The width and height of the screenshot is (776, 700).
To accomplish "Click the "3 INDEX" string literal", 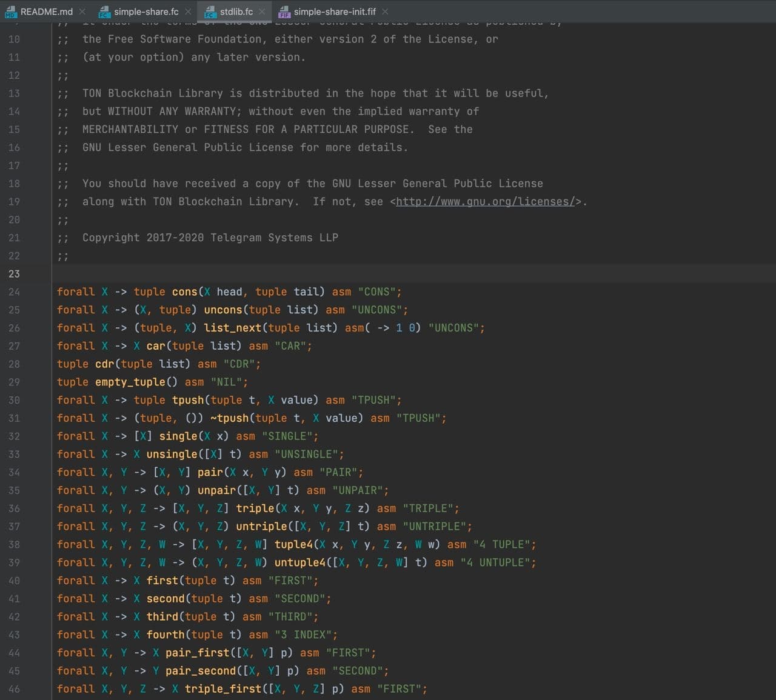I will tap(303, 635).
